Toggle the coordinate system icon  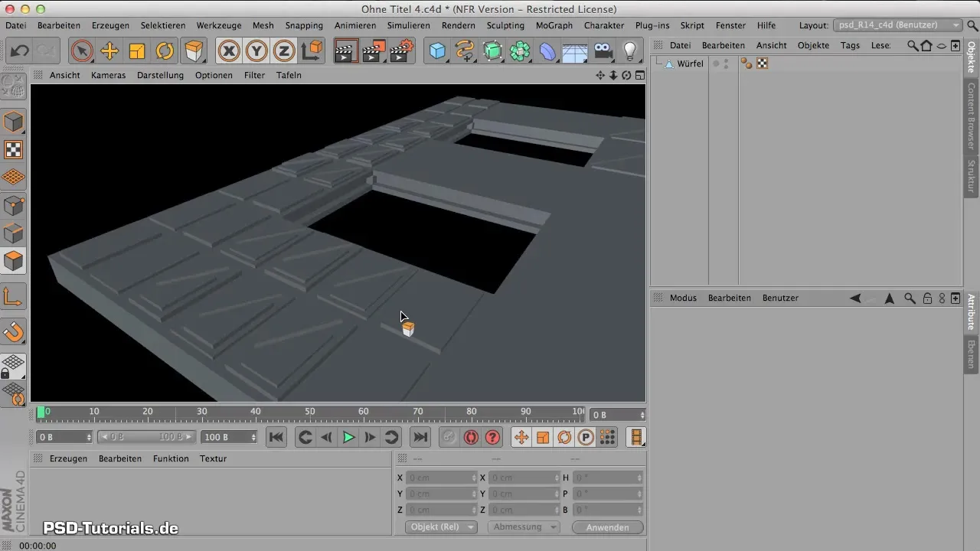pos(312,51)
